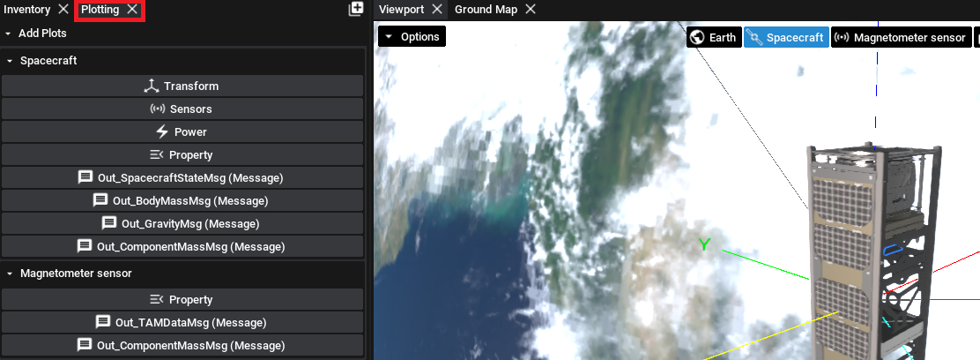Switch to the Ground Map tab
980x360 pixels.
(x=486, y=10)
